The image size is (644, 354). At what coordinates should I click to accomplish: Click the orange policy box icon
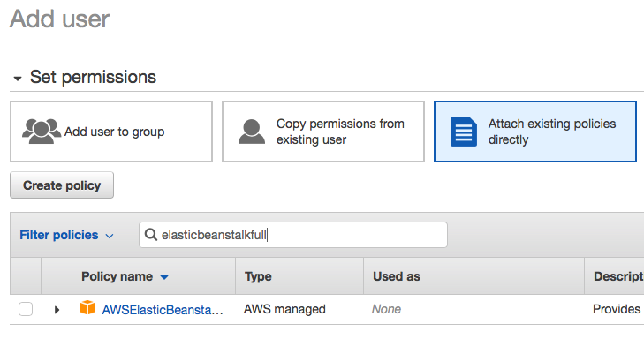87,309
